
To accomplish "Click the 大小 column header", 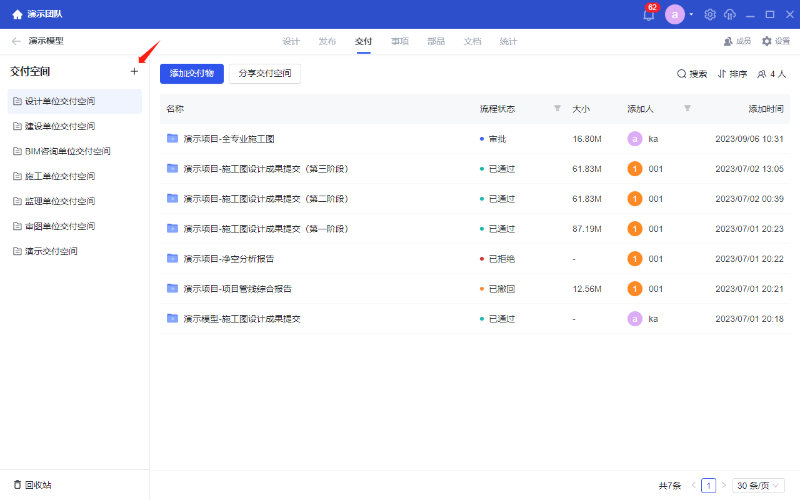I will coord(581,109).
